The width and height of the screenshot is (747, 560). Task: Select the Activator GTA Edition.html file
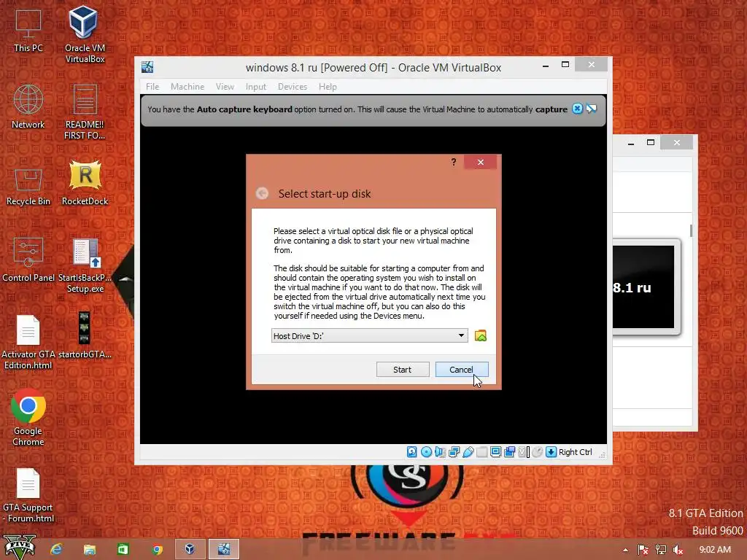[x=28, y=342]
